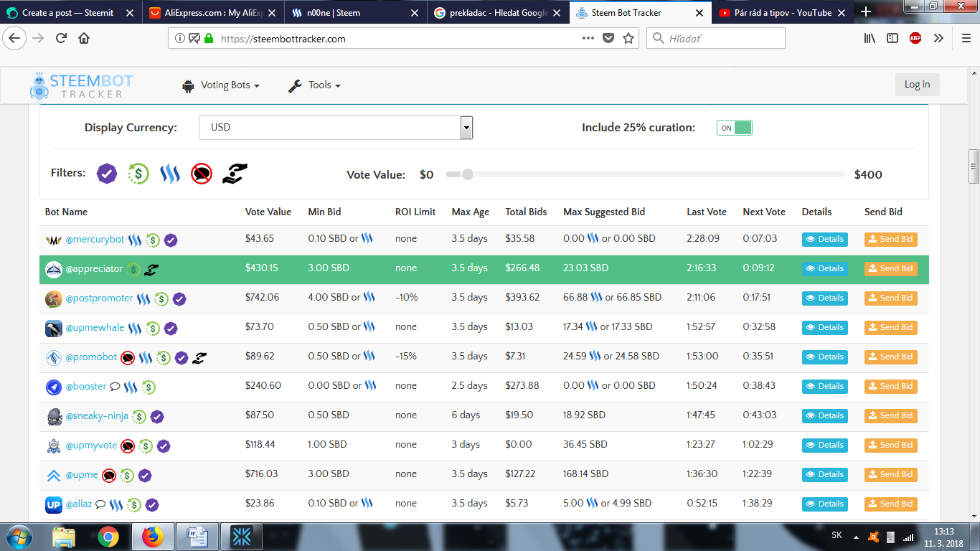Filter bots by the purple verified checkmark icon
This screenshot has width=980, height=551.
(107, 174)
